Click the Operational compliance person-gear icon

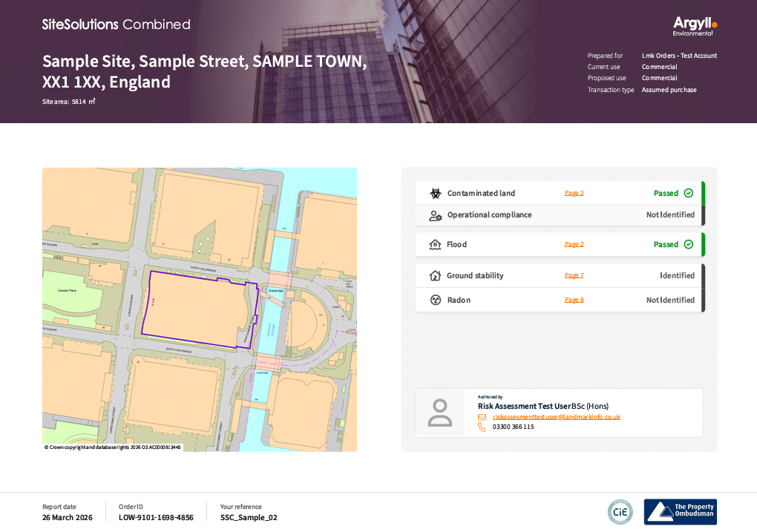436,215
